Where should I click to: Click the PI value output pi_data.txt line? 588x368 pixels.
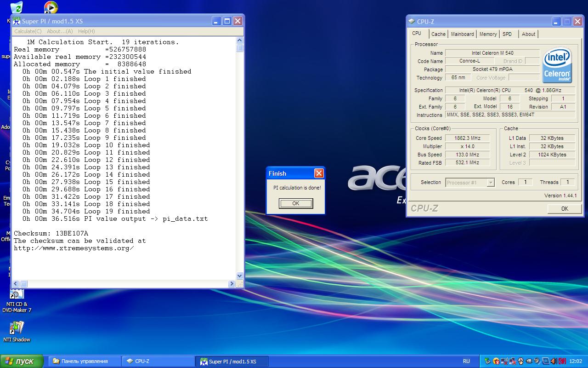115,218
